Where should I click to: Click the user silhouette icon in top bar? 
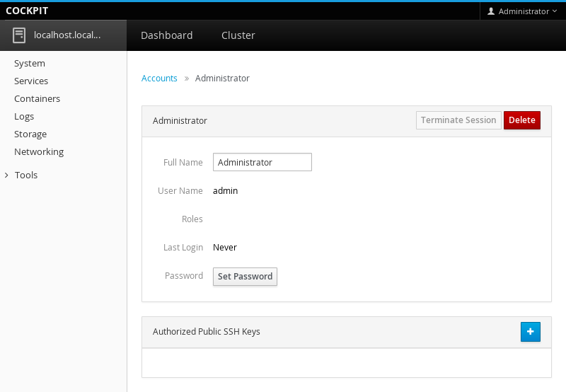[491, 11]
